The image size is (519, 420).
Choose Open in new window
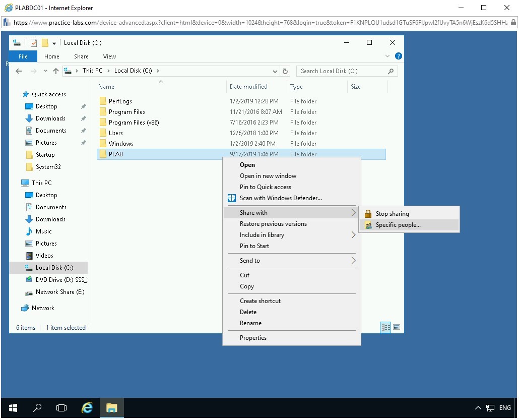[x=268, y=176]
